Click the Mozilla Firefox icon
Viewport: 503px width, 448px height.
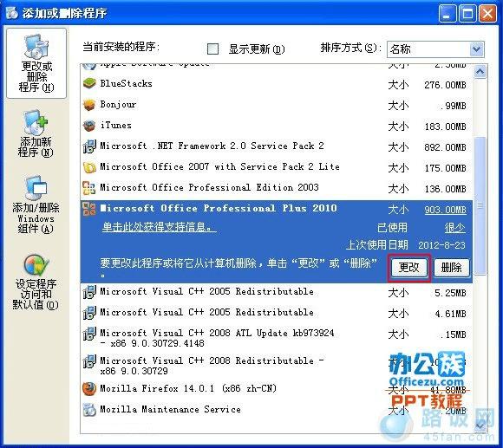click(89, 389)
